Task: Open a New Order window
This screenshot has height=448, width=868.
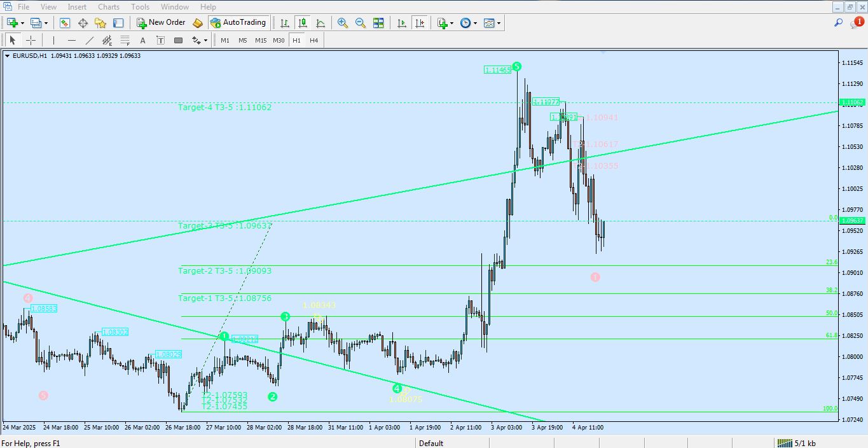Action: (162, 22)
